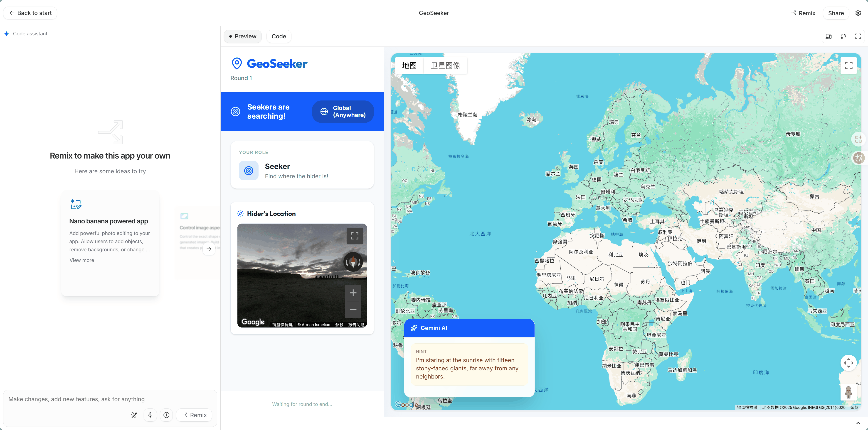Click the 冰岛 label on the map
The height and width of the screenshot is (430, 868).
coord(531,120)
